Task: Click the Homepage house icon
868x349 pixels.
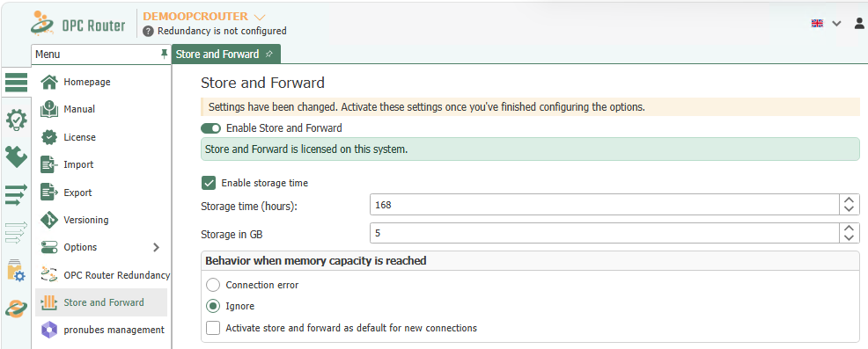Action: pos(49,82)
